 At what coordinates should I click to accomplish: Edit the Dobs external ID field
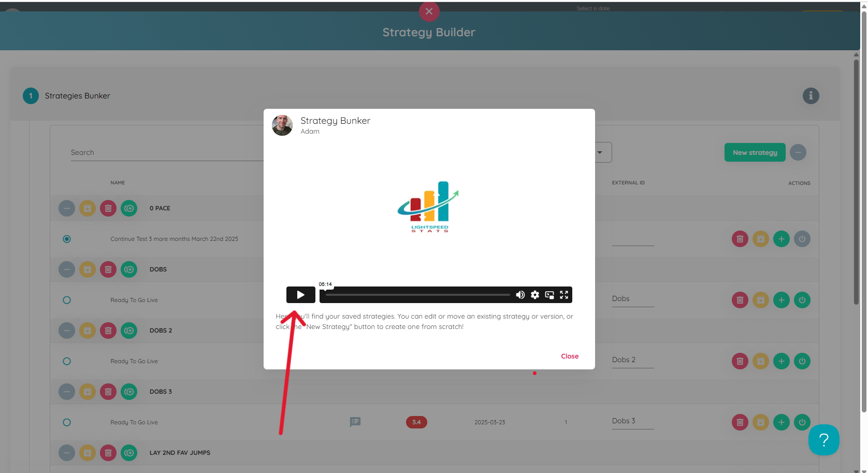point(633,299)
